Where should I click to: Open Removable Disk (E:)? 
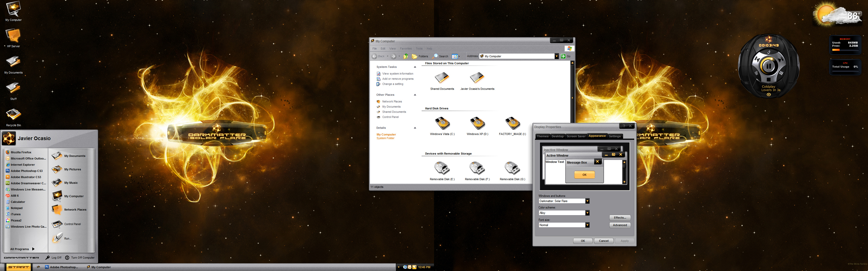442,171
